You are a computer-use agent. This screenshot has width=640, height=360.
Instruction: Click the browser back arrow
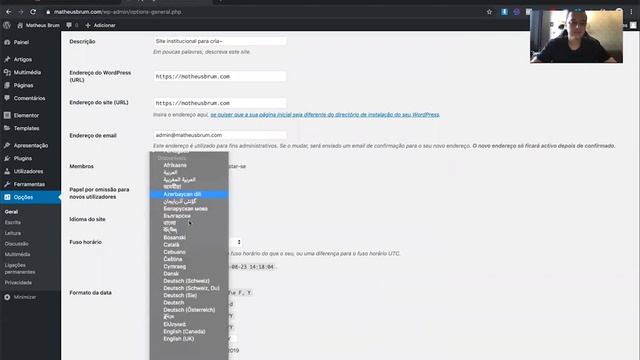click(9, 12)
